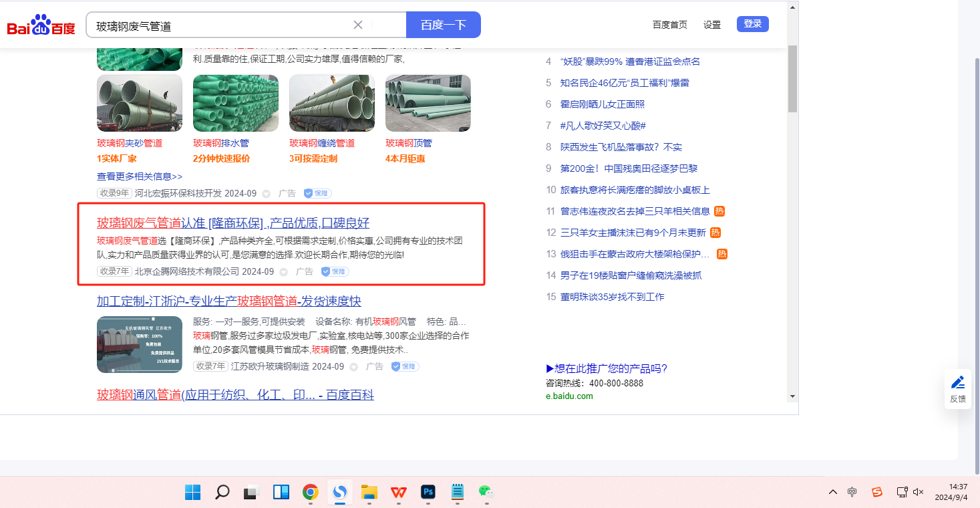Open hot topic 霍启刚晒儿女正面照

(x=603, y=104)
